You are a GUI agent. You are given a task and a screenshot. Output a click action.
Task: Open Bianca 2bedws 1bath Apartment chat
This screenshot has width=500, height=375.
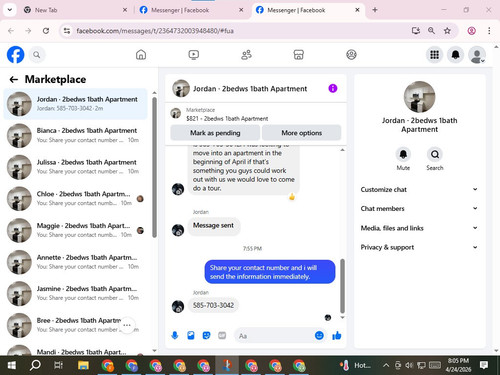click(x=75, y=135)
